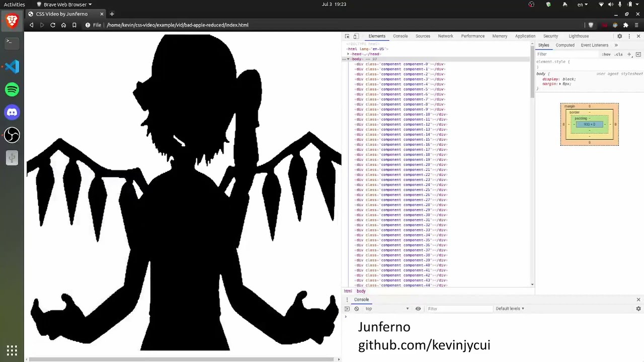Open a new browser tab

coord(112,14)
